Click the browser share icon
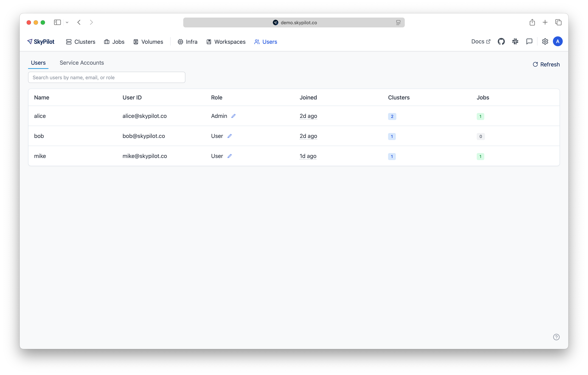This screenshot has height=375, width=588. (532, 22)
